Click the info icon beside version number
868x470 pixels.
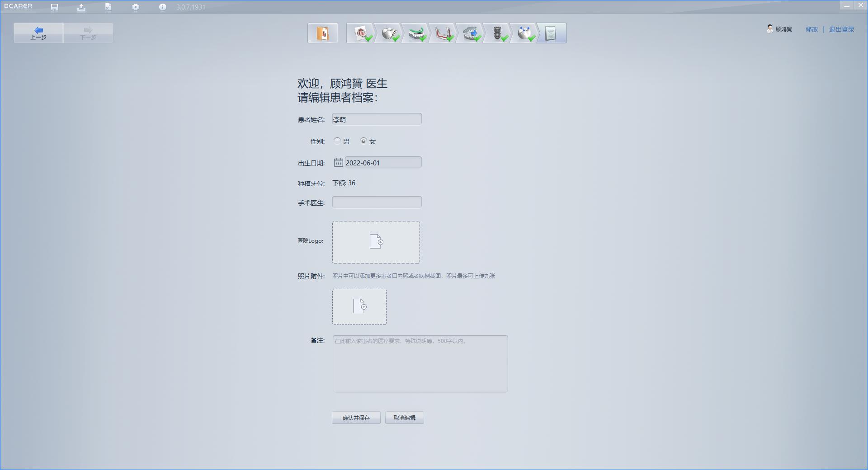[163, 7]
